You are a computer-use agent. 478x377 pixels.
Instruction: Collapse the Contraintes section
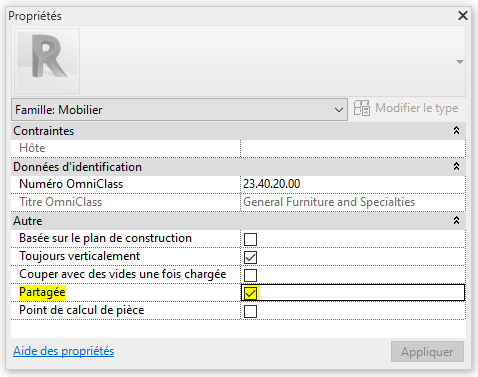tap(456, 131)
